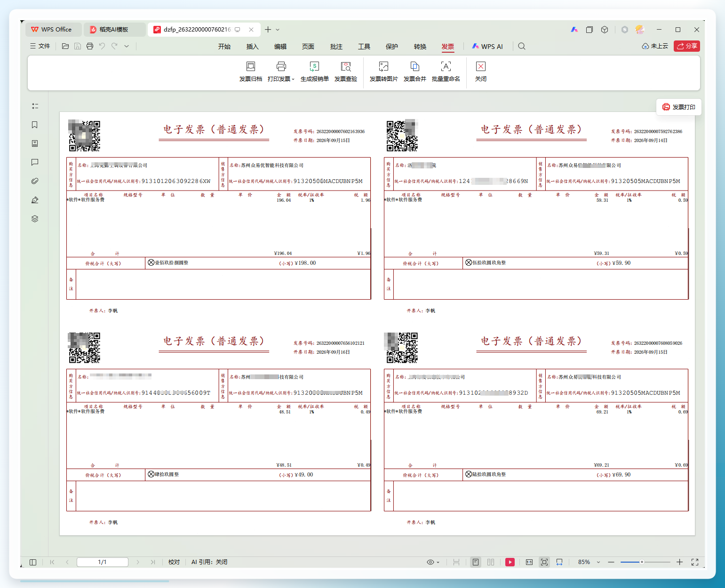This screenshot has height=588, width=725.
Task: Show the page thumbnails sidebar panel
Action: click(35, 143)
